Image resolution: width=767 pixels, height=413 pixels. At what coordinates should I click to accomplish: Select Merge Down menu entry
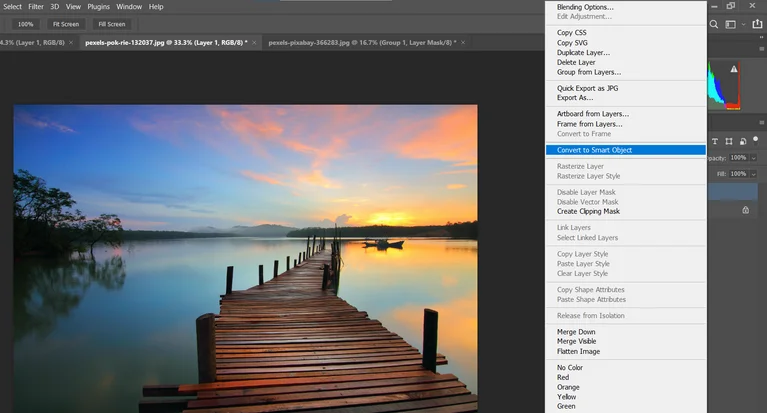pos(576,332)
